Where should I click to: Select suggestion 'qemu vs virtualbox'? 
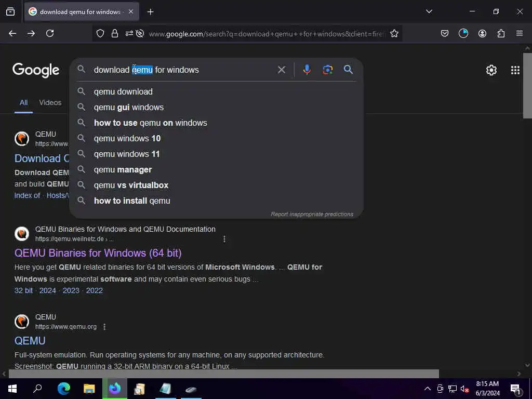pos(217,185)
